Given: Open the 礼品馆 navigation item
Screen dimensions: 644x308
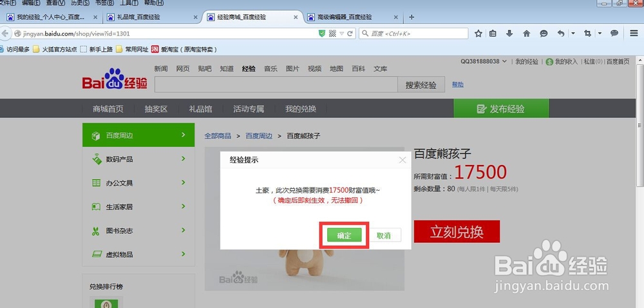Looking at the screenshot, I should pyautogui.click(x=200, y=109).
